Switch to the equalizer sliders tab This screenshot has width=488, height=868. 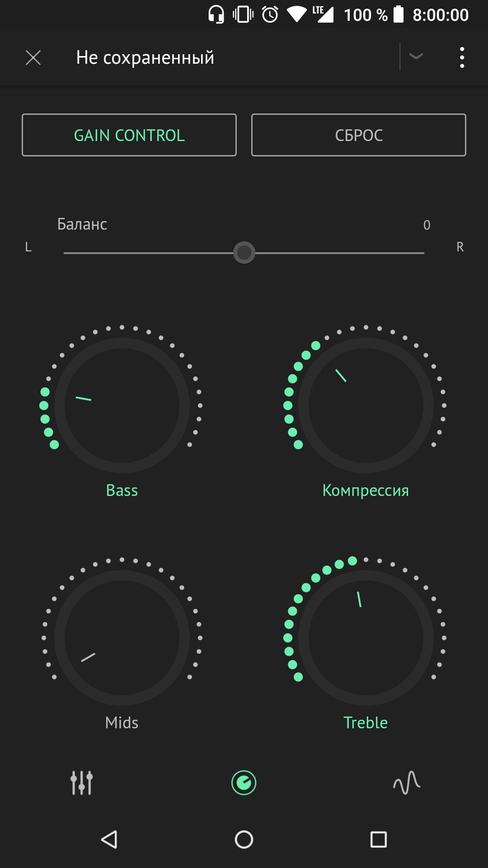[x=81, y=783]
